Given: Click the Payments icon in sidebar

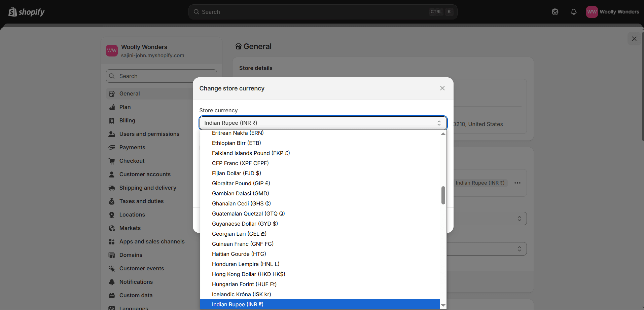Looking at the screenshot, I should pos(112,148).
